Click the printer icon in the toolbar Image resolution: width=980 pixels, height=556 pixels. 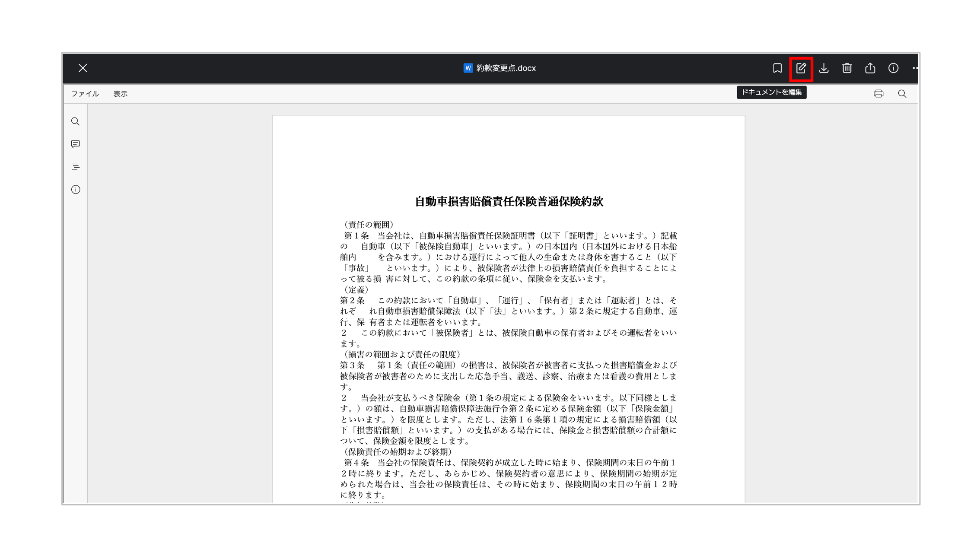[878, 94]
